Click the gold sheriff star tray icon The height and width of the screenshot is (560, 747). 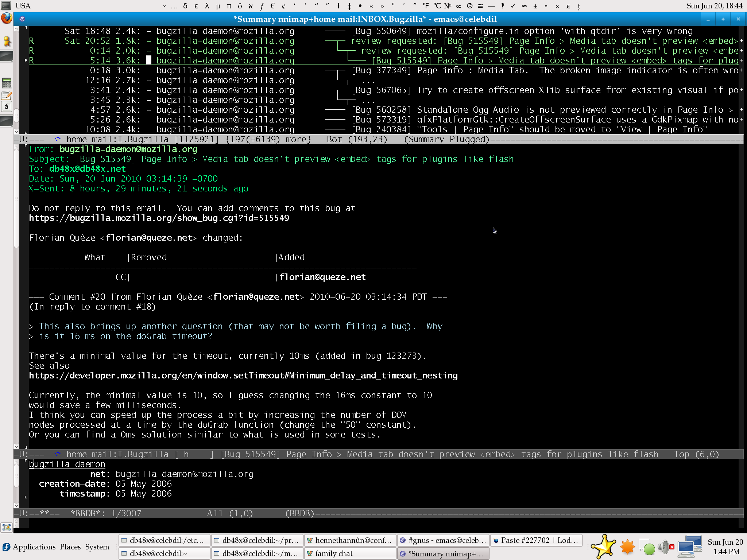tap(604, 547)
